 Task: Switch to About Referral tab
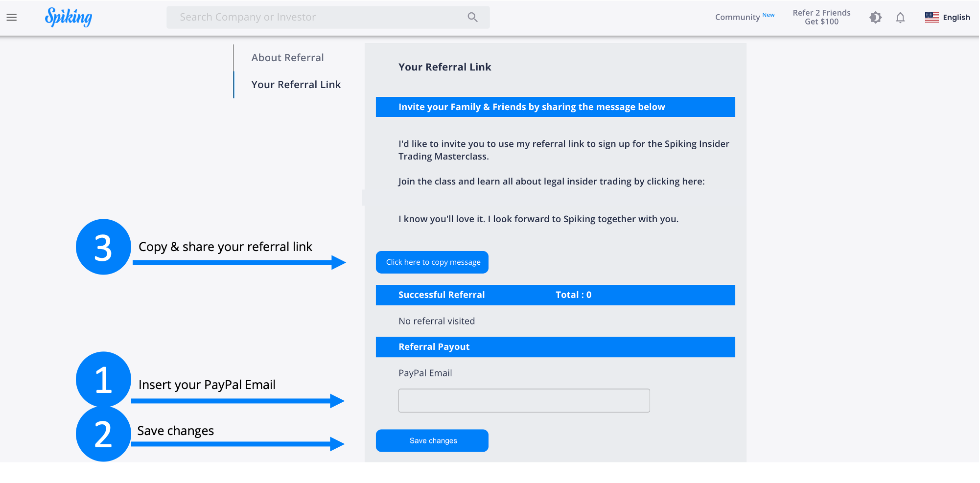[x=287, y=58]
